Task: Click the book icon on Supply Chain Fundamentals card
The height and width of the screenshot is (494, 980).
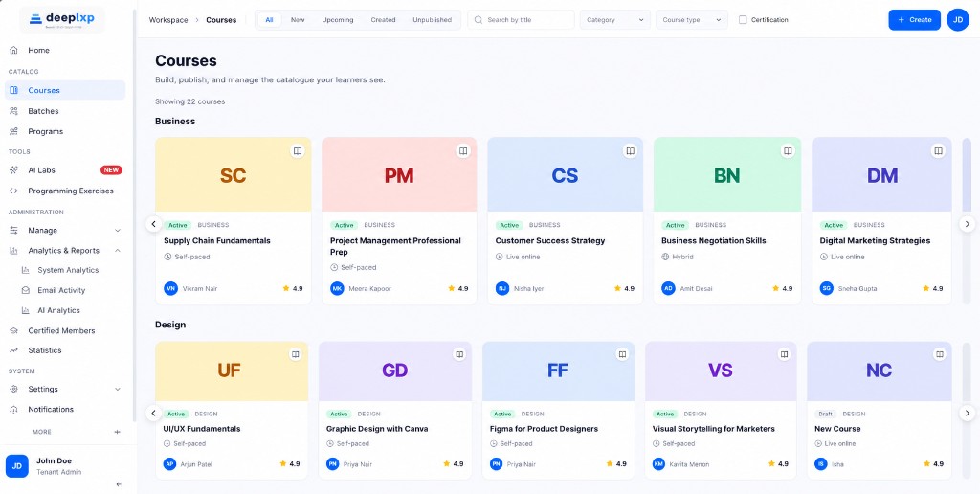Action: tap(298, 151)
